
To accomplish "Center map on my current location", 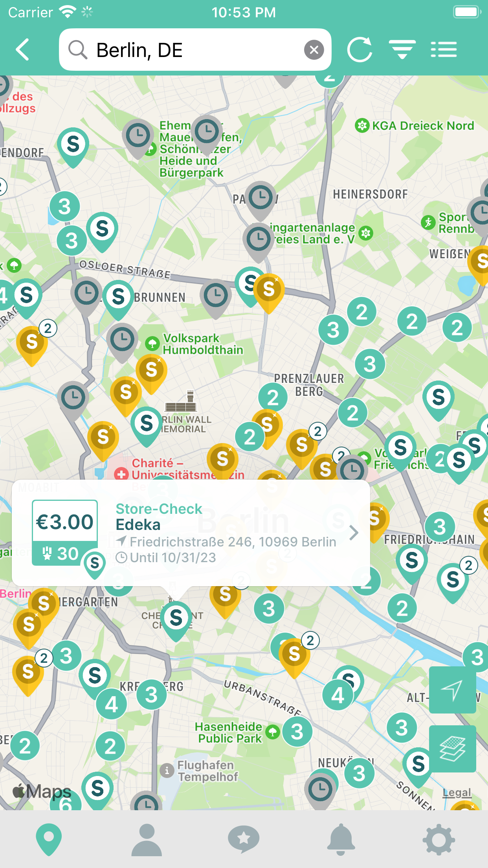I will (x=452, y=690).
